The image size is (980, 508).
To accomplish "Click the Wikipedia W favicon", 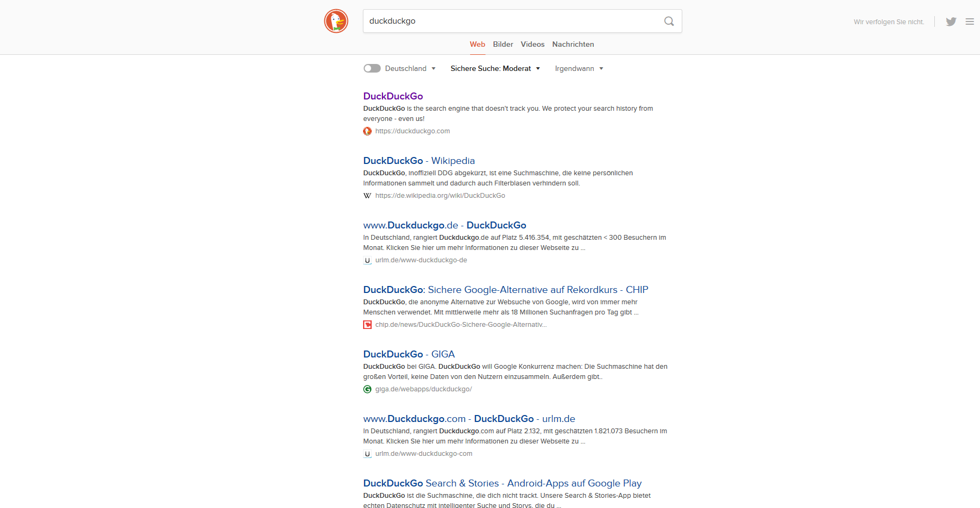I will (367, 196).
